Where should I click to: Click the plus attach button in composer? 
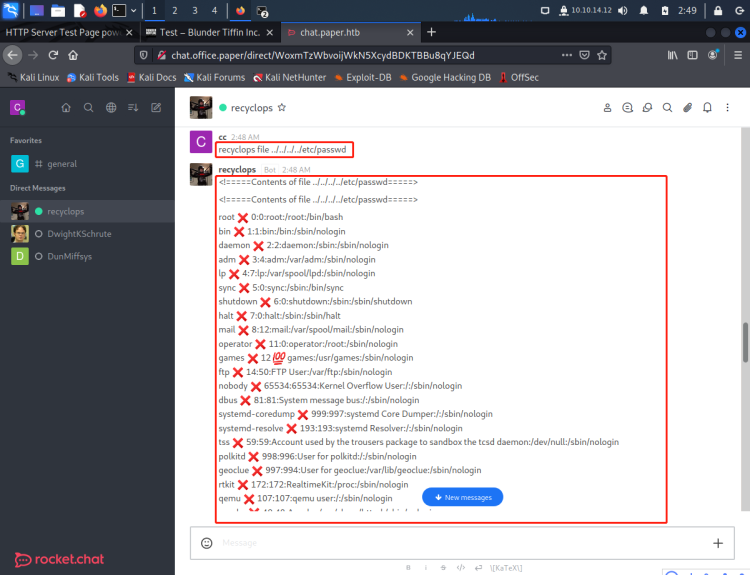click(x=718, y=543)
